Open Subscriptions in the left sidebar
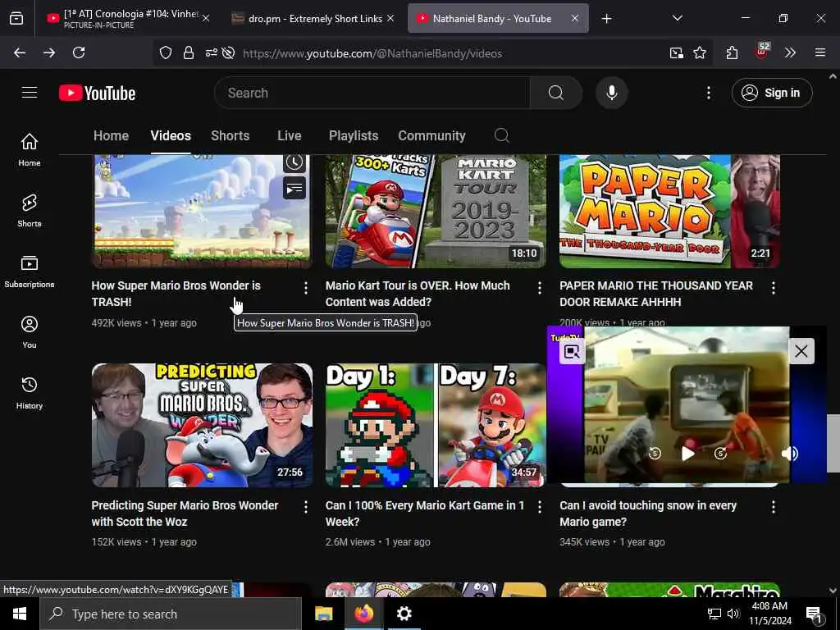 30,271
